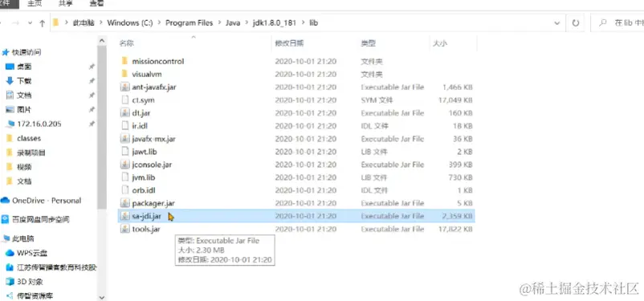The height and width of the screenshot is (301, 644).
Task: Expand chevron after Program Files breadcrumb
Action: tap(219, 23)
